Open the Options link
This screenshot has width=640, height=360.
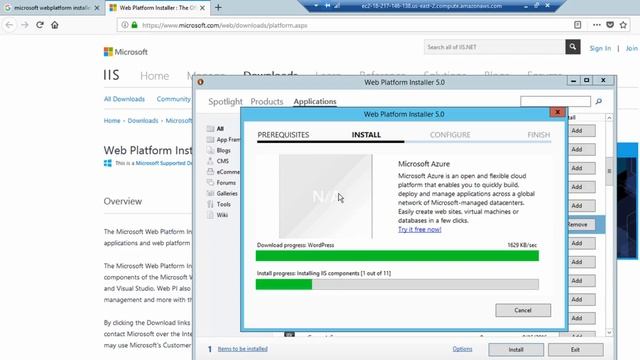[462, 349]
